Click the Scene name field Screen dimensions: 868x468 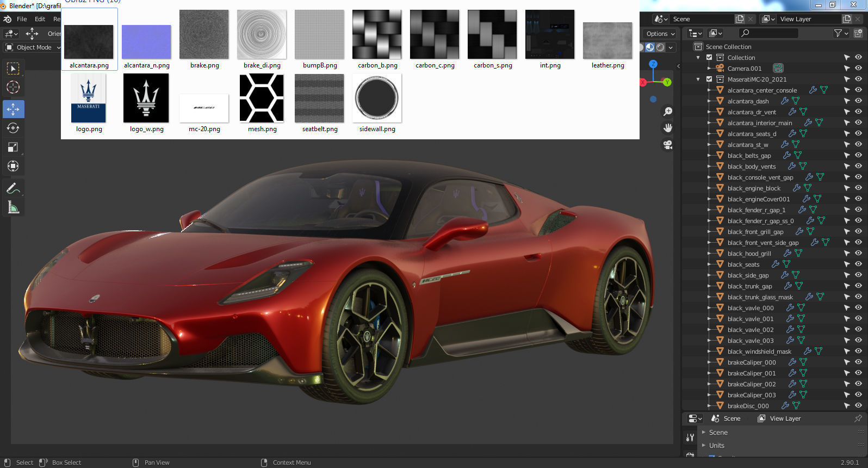tap(702, 19)
